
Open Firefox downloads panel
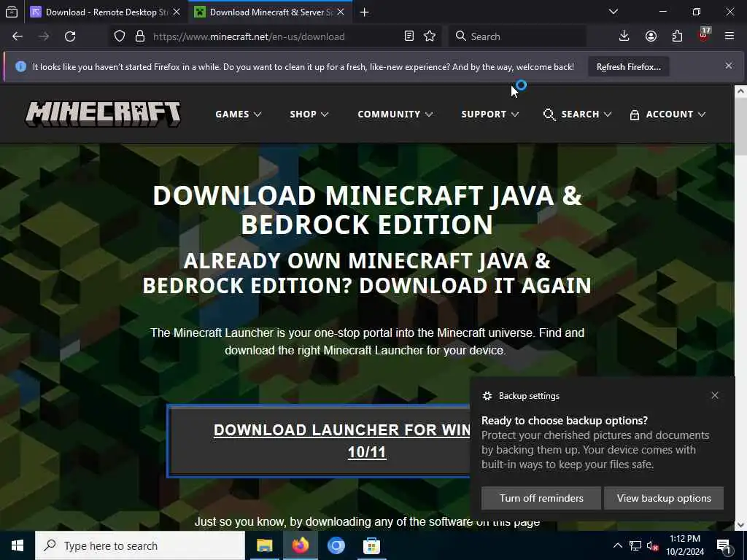(x=624, y=36)
